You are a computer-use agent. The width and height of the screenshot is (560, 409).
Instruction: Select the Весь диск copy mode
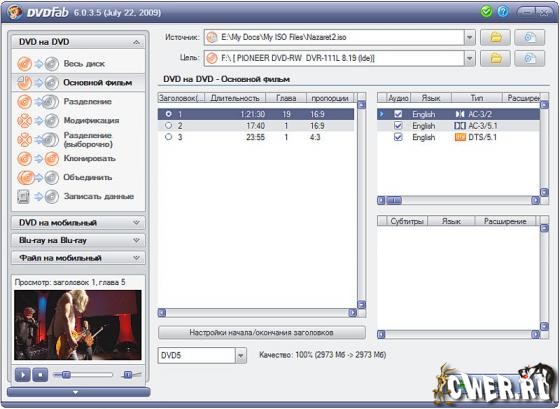tap(79, 64)
